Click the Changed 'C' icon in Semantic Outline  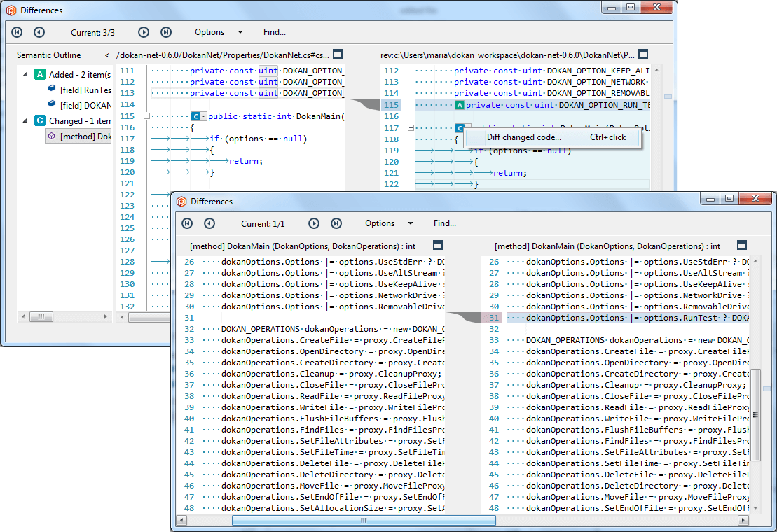pyautogui.click(x=40, y=120)
